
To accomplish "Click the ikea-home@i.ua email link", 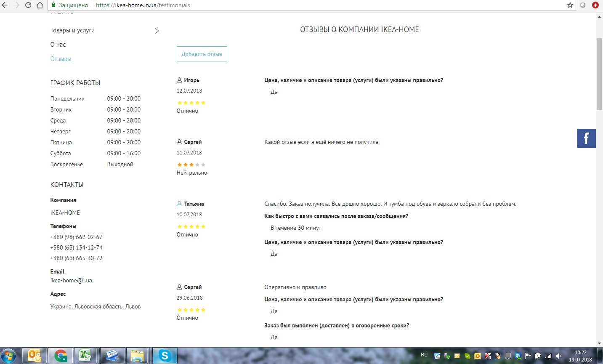I will [x=71, y=280].
